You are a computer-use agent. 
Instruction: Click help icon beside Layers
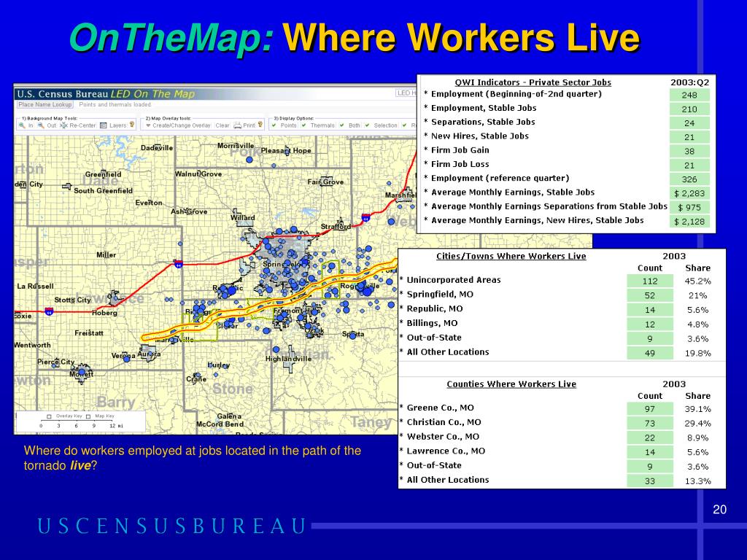132,125
